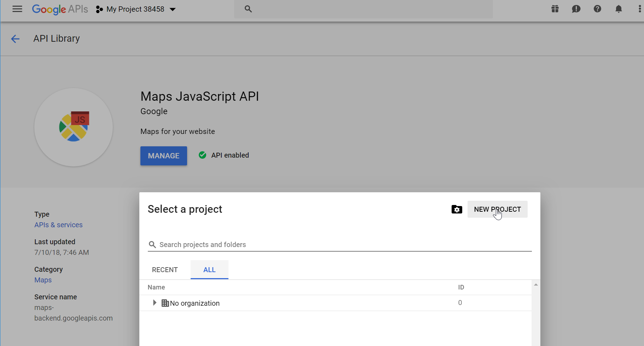Screen dimensions: 644x346
Task: Click the MANAGE button
Action: 164,156
